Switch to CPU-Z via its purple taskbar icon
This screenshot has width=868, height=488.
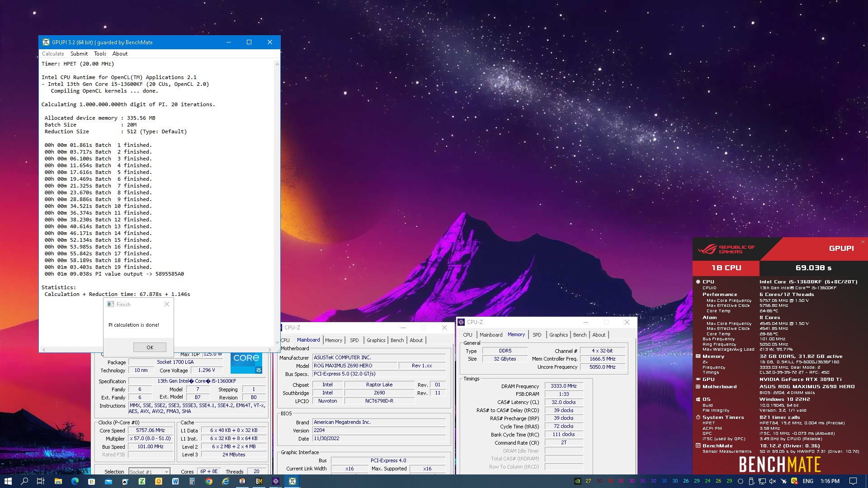[x=276, y=481]
